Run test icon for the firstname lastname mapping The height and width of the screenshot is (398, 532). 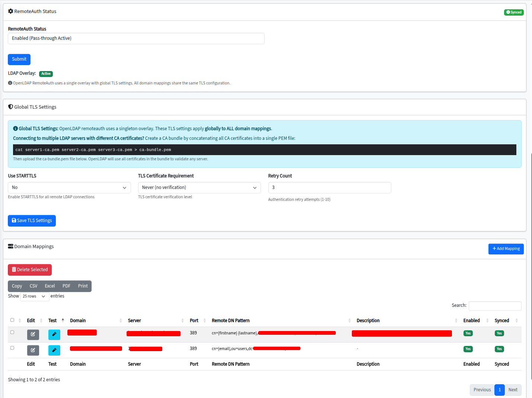tap(54, 334)
